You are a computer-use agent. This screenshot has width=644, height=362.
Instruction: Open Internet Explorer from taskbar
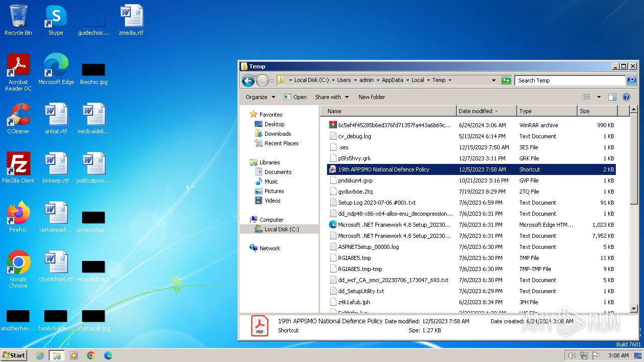(x=40, y=355)
